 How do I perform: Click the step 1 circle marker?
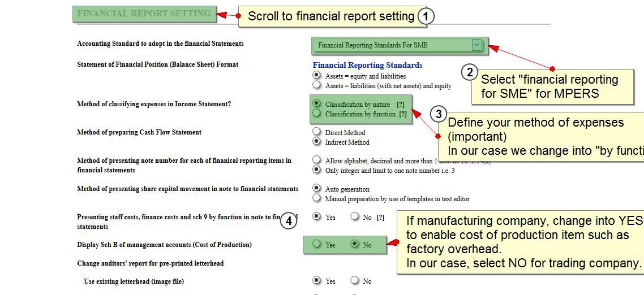(x=426, y=16)
